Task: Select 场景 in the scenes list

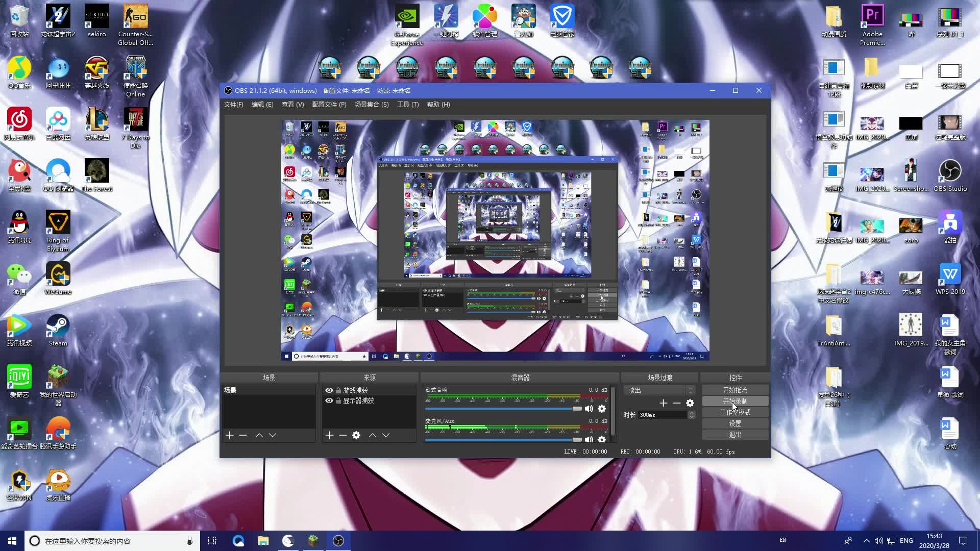Action: (268, 390)
